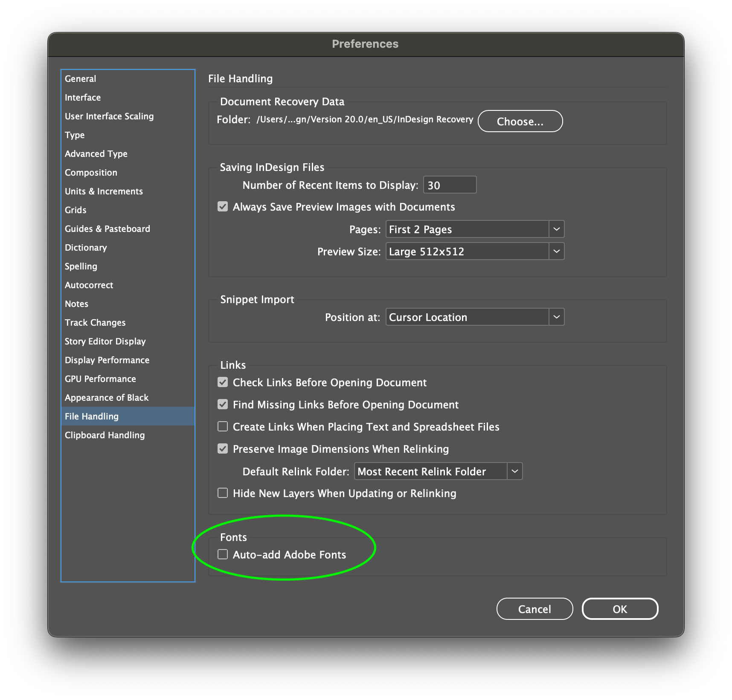Disable Always Save Preview Images with Documents
This screenshot has height=700, width=732.
223,207
